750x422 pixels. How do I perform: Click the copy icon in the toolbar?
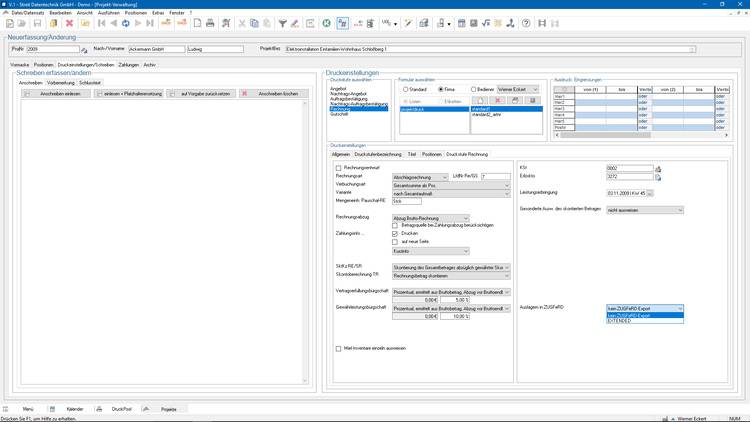[x=254, y=23]
